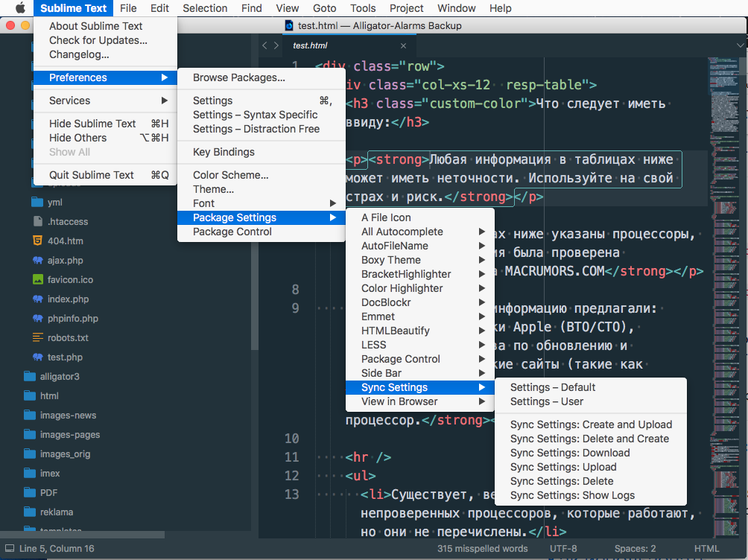The height and width of the screenshot is (560, 748).
Task: Click the images-news folder icon
Action: 30,415
